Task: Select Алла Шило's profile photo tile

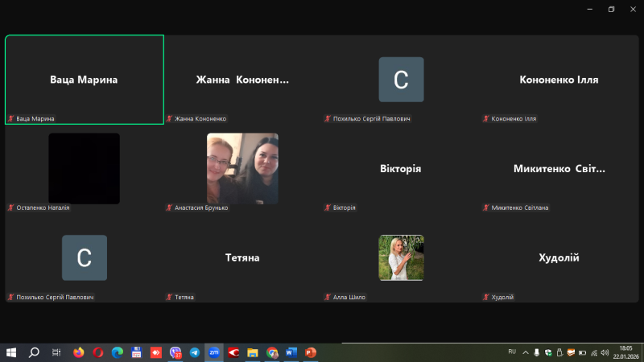Action: (x=401, y=257)
